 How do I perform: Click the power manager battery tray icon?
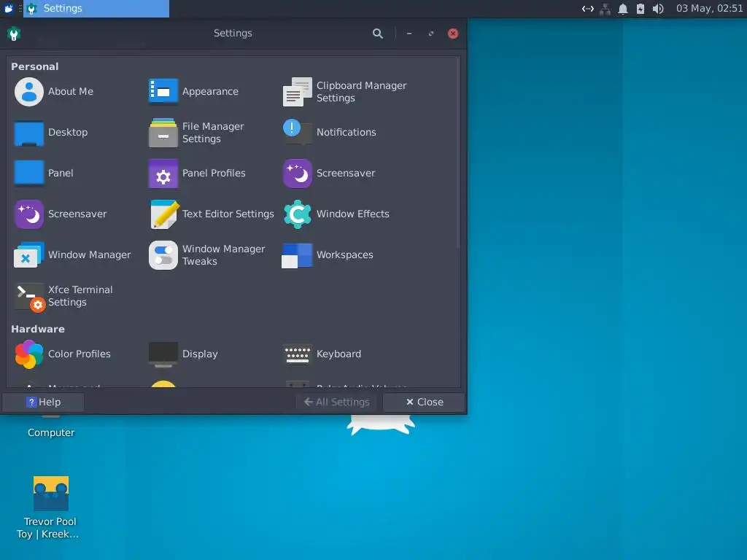[640, 9]
